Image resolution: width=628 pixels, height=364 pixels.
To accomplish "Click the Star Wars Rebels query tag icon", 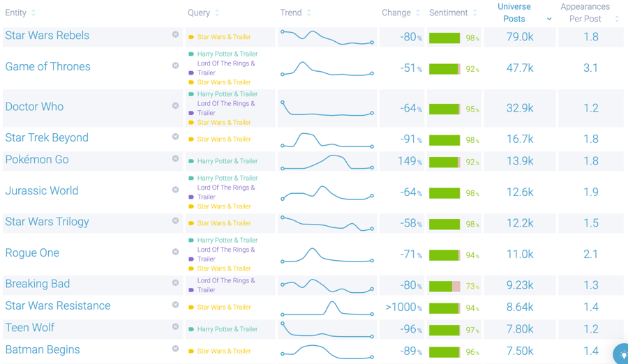I will 191,37.
